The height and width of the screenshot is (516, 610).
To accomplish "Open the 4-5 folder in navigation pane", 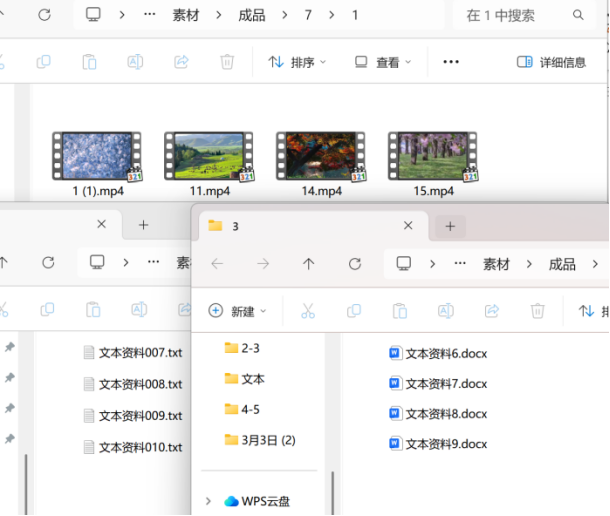I will pos(242,409).
